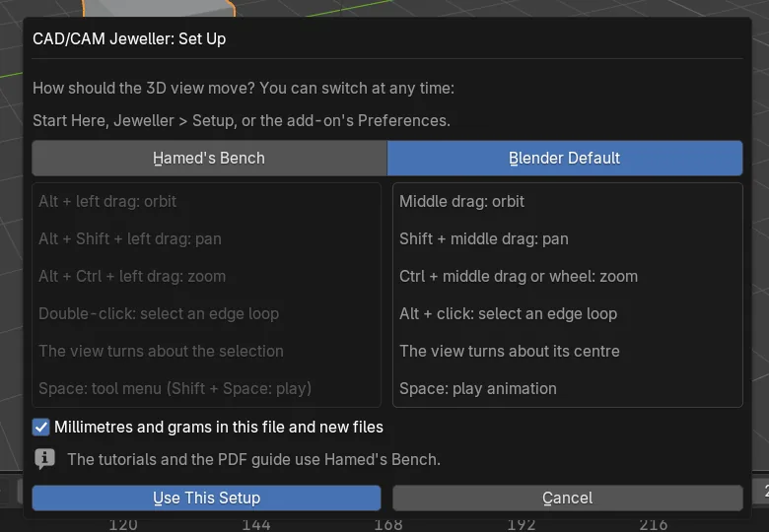Image resolution: width=769 pixels, height=532 pixels.
Task: Click 'Shift + middle drag: pan' text
Action: coord(483,238)
